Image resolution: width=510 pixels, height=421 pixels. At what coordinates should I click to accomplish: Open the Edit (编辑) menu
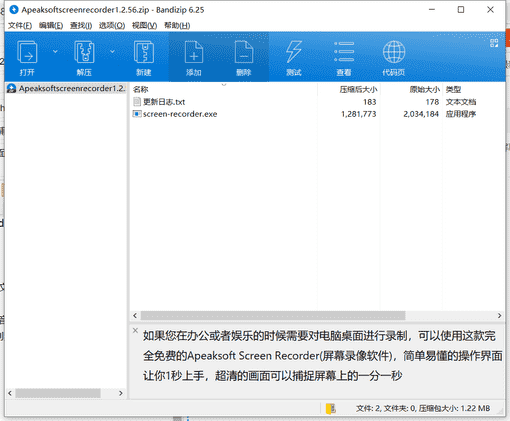point(51,26)
